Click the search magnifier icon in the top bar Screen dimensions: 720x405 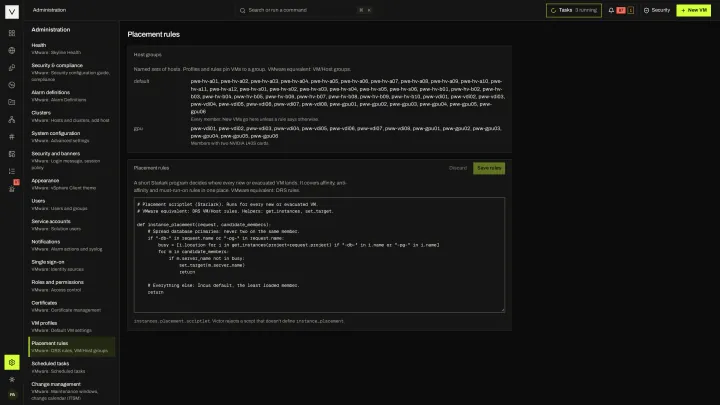tap(242, 11)
